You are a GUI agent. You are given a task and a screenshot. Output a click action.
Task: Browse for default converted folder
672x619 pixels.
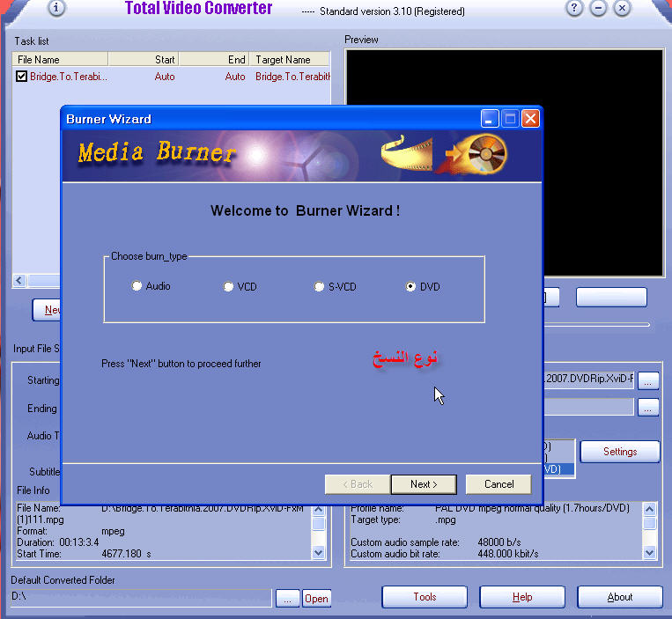pyautogui.click(x=287, y=599)
